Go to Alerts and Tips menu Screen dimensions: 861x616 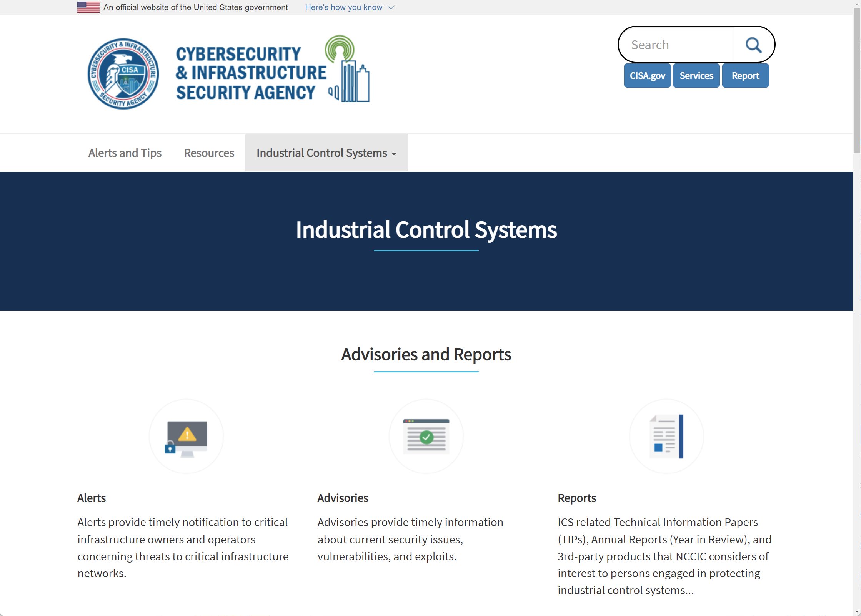coord(125,153)
